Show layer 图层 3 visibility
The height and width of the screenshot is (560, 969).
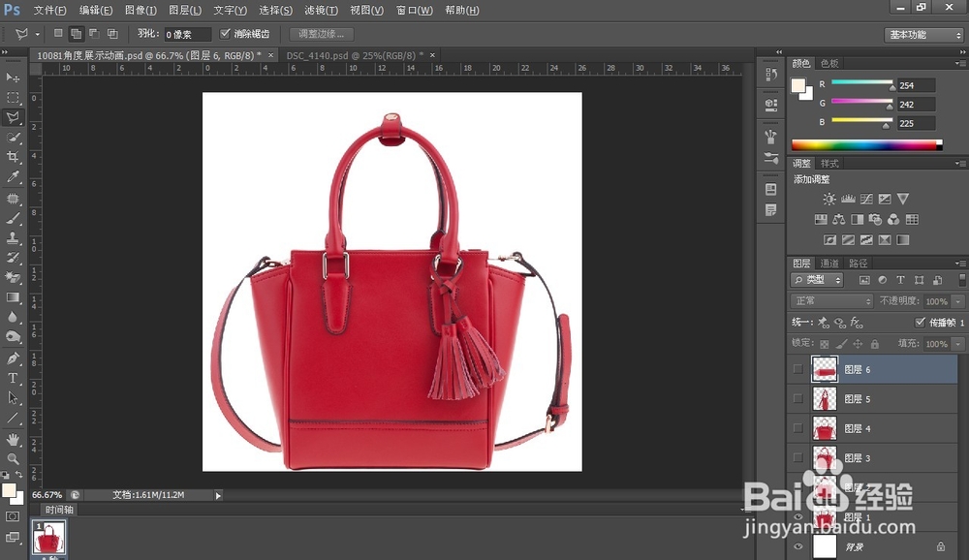797,458
